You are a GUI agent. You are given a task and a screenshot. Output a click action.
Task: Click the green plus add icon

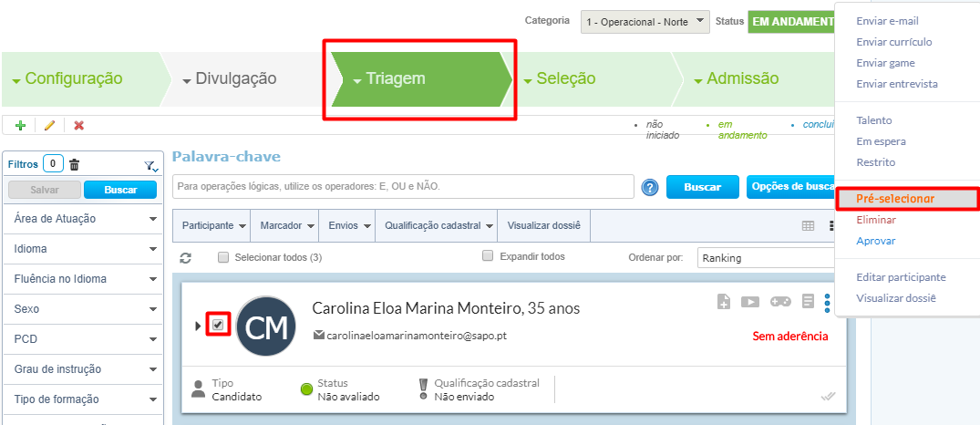[21, 126]
